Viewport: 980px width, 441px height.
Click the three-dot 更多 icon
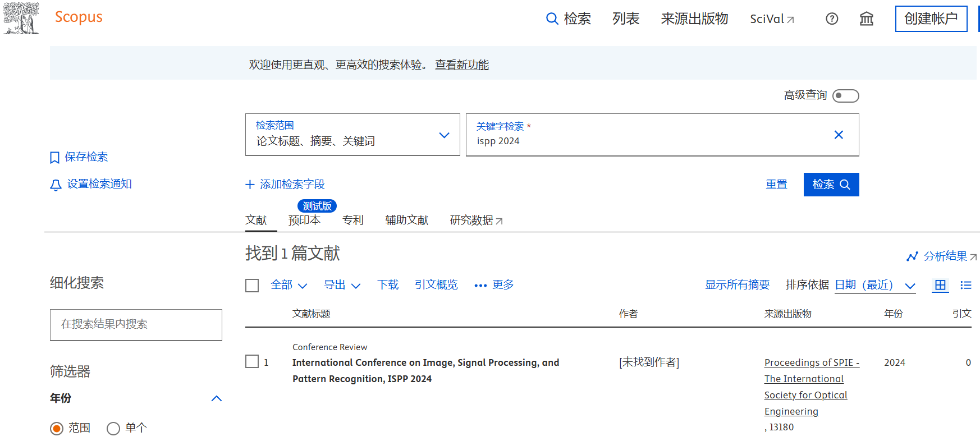coord(480,286)
